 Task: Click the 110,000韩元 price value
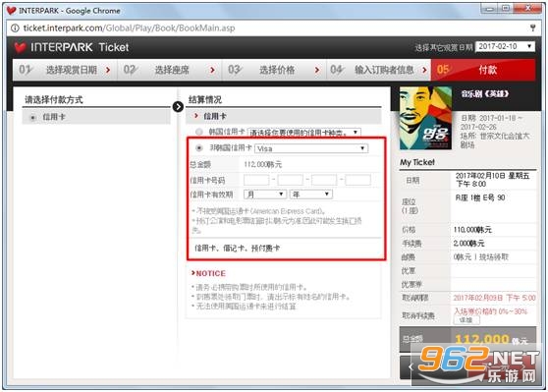[x=472, y=230]
